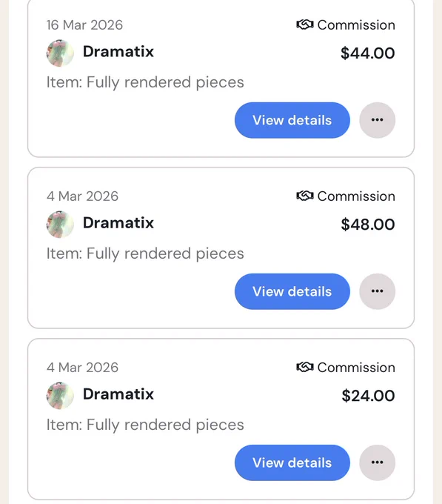The height and width of the screenshot is (504, 442).
Task: Open Dramatix profile name on $44.00 card
Action: point(118,52)
